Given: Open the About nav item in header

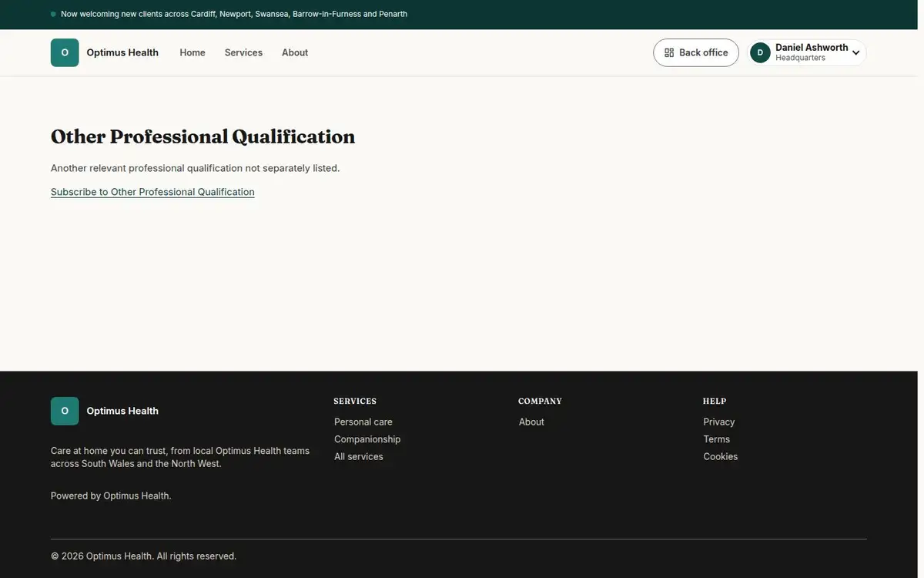Looking at the screenshot, I should [x=295, y=52].
